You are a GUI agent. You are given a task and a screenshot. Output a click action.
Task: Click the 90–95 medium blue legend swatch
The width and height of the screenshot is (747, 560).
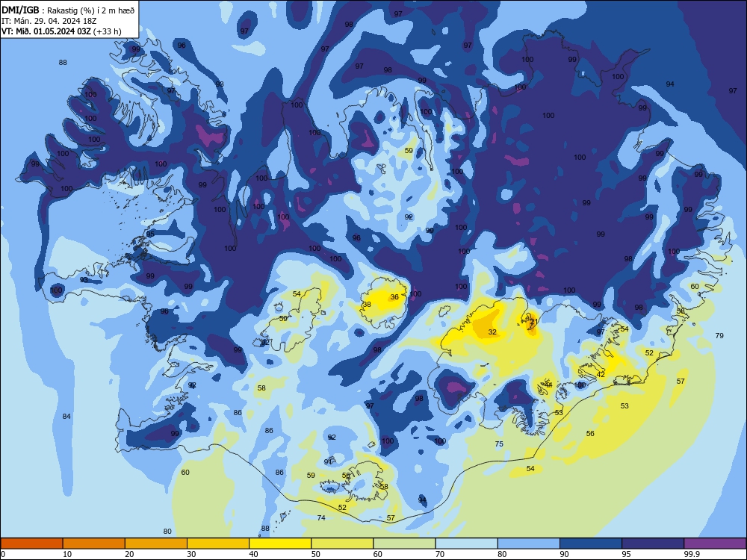pos(591,544)
